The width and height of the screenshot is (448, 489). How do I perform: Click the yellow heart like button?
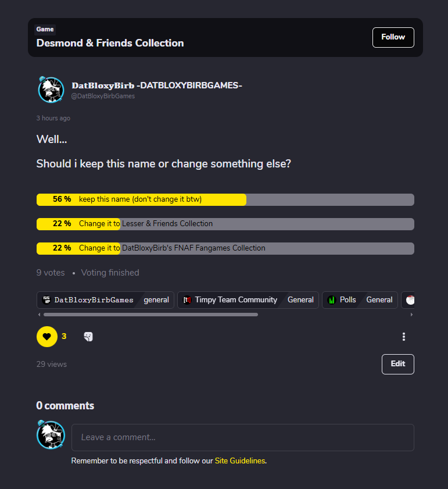click(47, 336)
